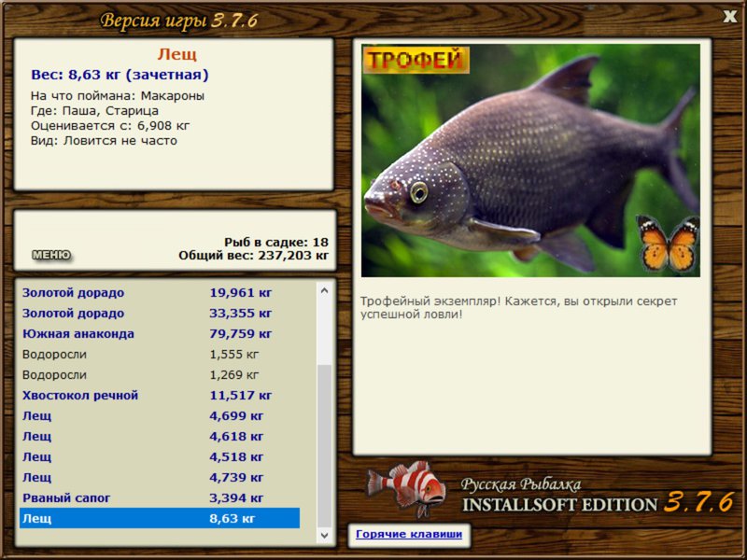Click the ТРОФЕЙ badge on the photo
This screenshot has width=747, height=560.
pos(416,60)
